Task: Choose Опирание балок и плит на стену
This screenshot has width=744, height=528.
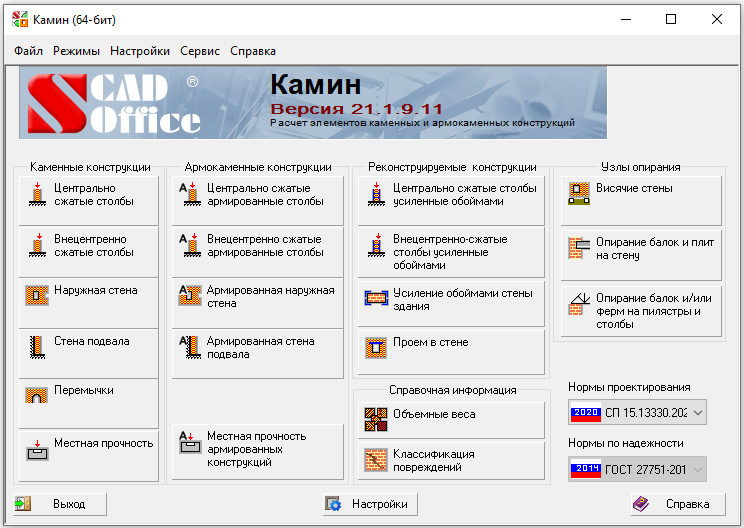Action: click(641, 249)
